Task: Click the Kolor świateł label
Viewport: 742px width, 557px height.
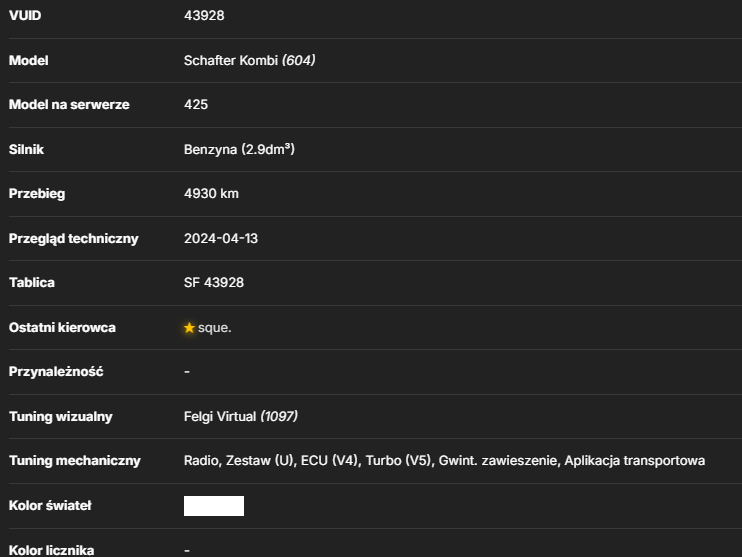Action: (50, 505)
